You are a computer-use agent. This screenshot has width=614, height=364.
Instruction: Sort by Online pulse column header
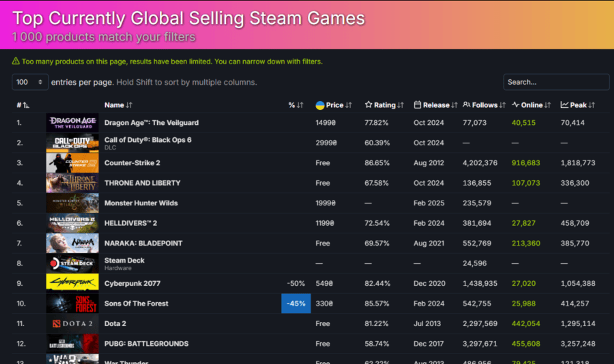tap(531, 105)
